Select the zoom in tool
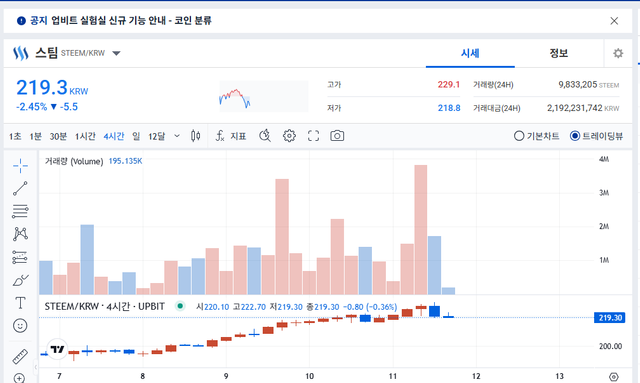 point(19,378)
